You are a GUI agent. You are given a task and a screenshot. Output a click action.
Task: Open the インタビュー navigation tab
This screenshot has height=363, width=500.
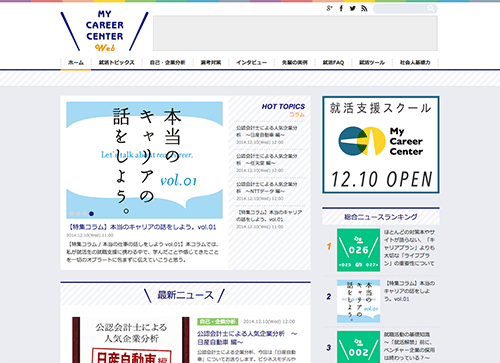tap(252, 62)
